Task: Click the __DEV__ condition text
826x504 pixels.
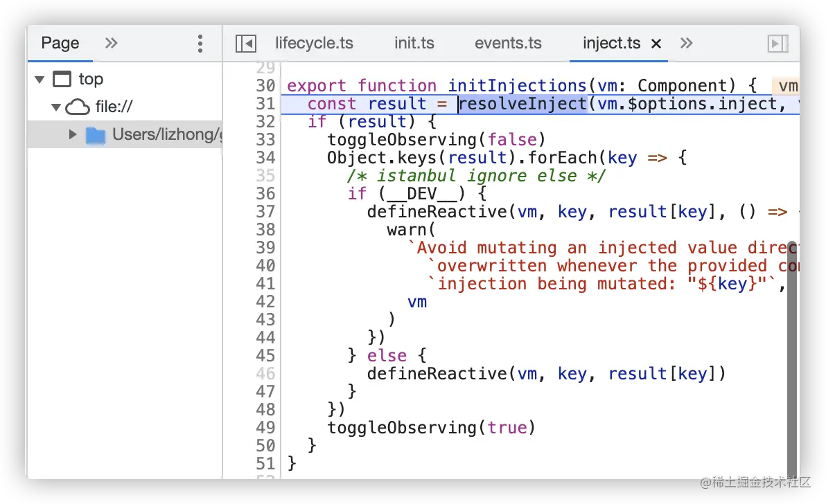Action: [421, 194]
